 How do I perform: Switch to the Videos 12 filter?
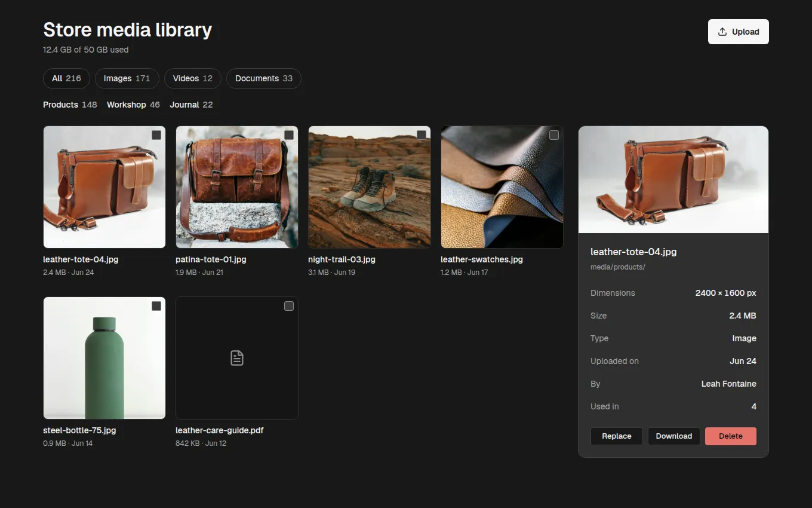click(193, 78)
